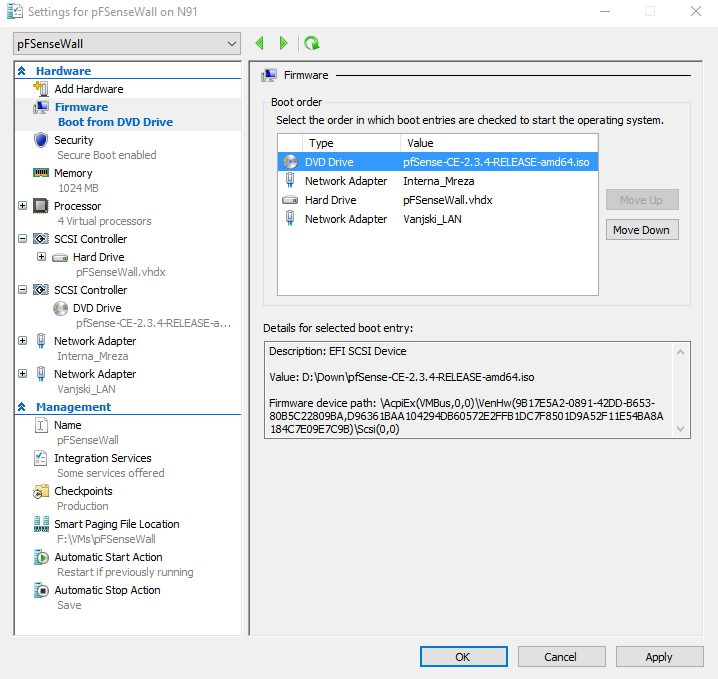Collapse the Hardware section header
Viewport: 718px width, 679px height.
point(22,71)
